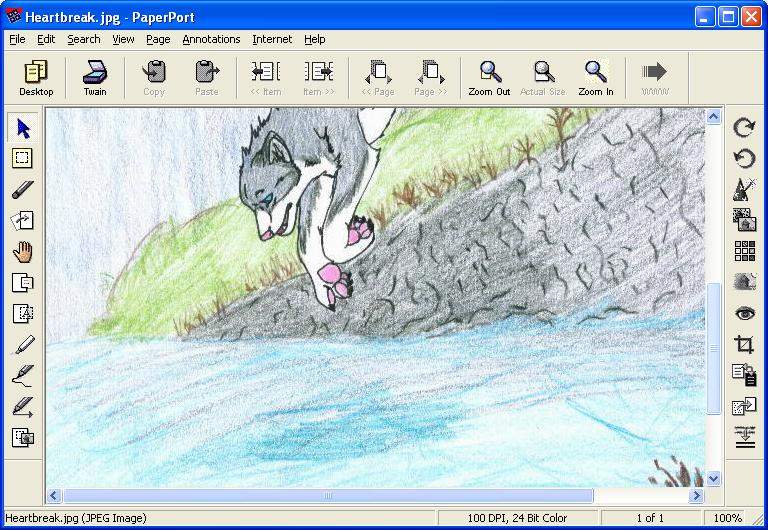Screen dimensions: 768x530
Task: Open the Page menu
Action: 158,39
